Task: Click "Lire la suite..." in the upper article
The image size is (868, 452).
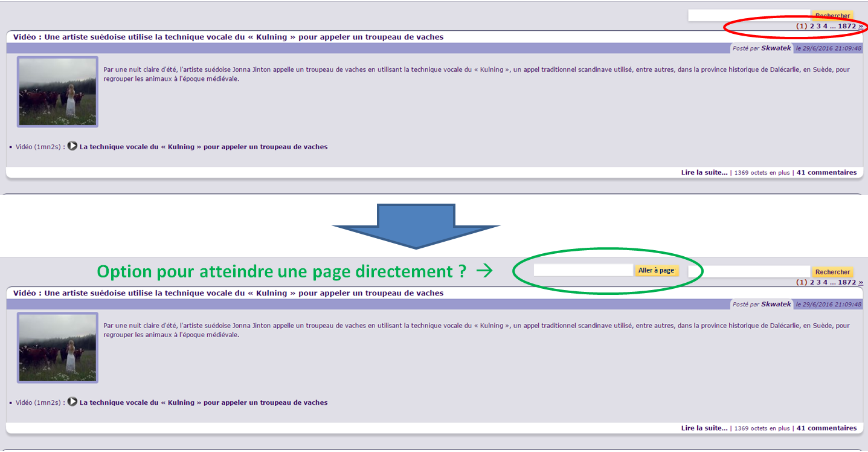Action: (704, 173)
